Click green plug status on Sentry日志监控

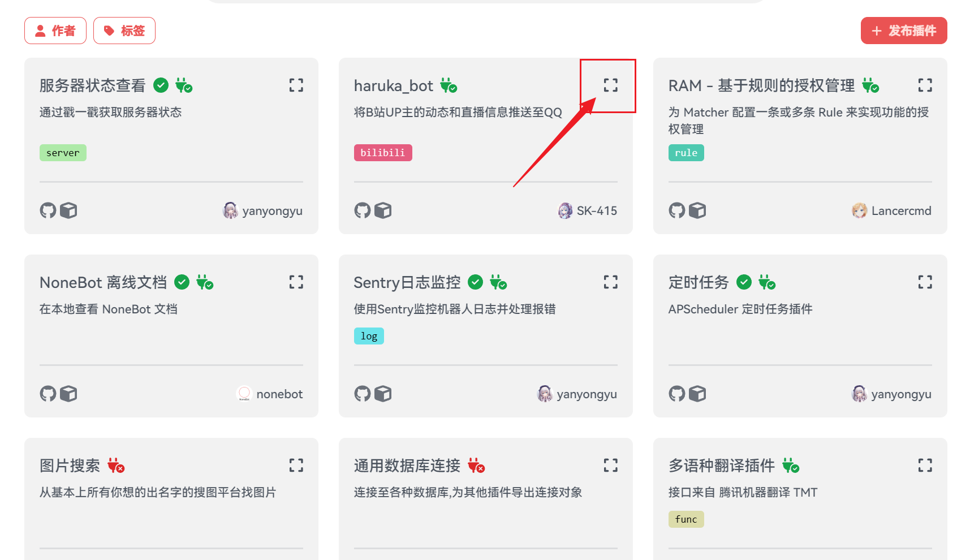pos(498,282)
